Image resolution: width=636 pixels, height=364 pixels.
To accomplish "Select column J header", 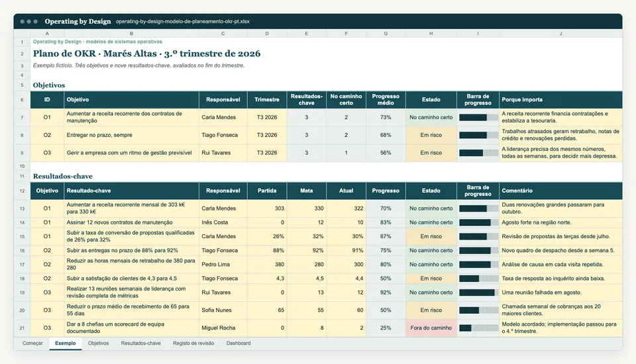I will point(560,34).
